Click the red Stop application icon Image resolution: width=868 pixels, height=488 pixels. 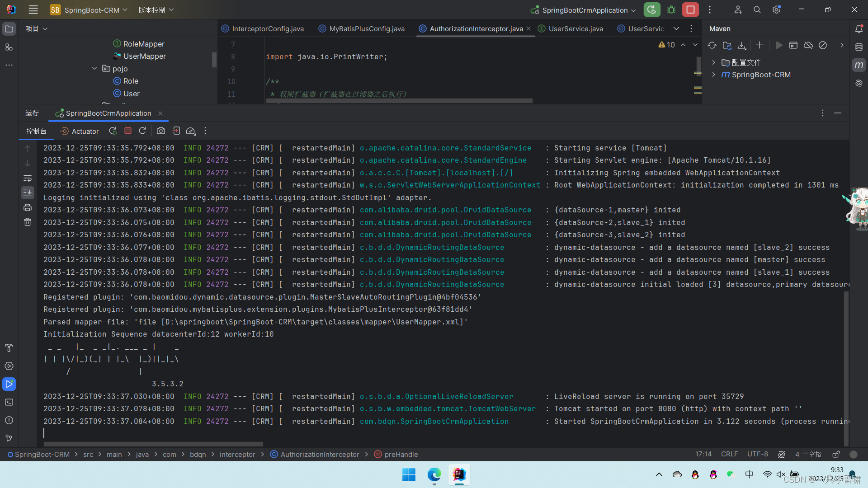tap(690, 10)
